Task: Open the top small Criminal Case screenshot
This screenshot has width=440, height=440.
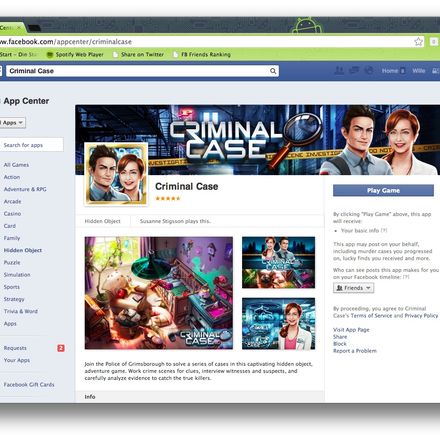Action: tap(278, 262)
